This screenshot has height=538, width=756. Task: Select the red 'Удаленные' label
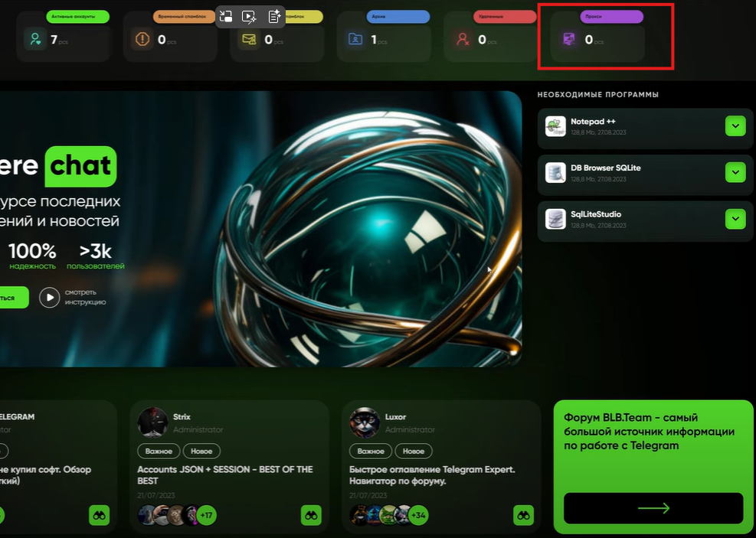[x=505, y=16]
